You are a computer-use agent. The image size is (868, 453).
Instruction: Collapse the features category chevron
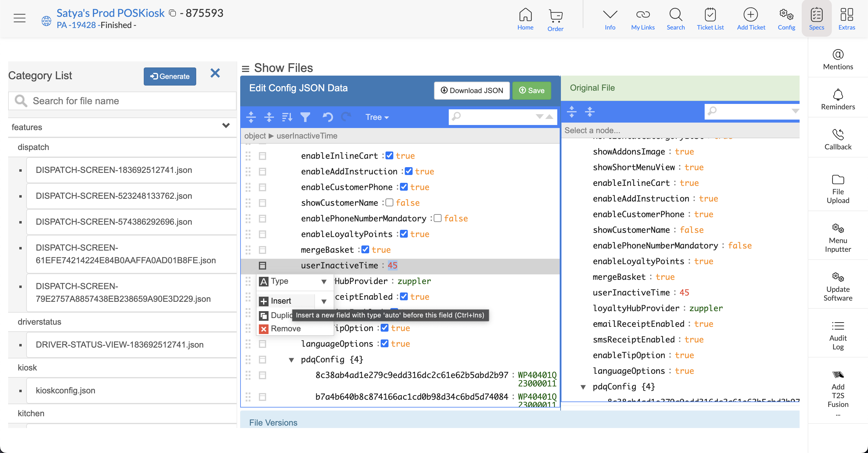(x=226, y=126)
